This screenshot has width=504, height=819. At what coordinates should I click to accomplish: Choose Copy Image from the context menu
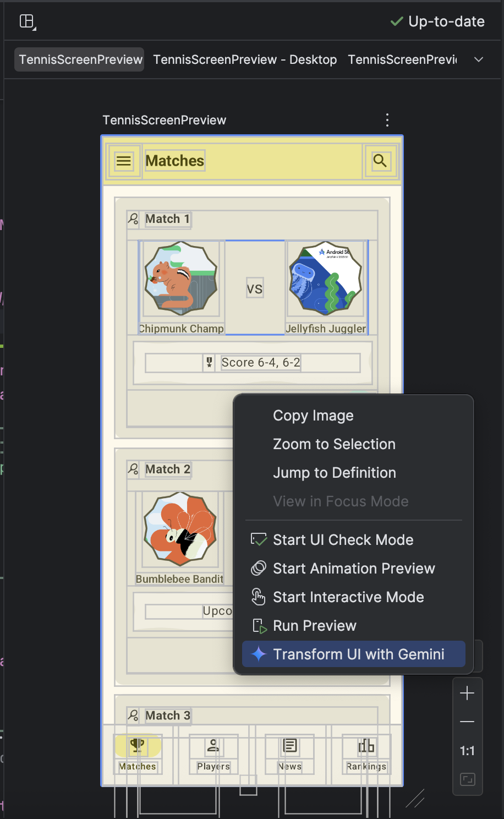[313, 416]
